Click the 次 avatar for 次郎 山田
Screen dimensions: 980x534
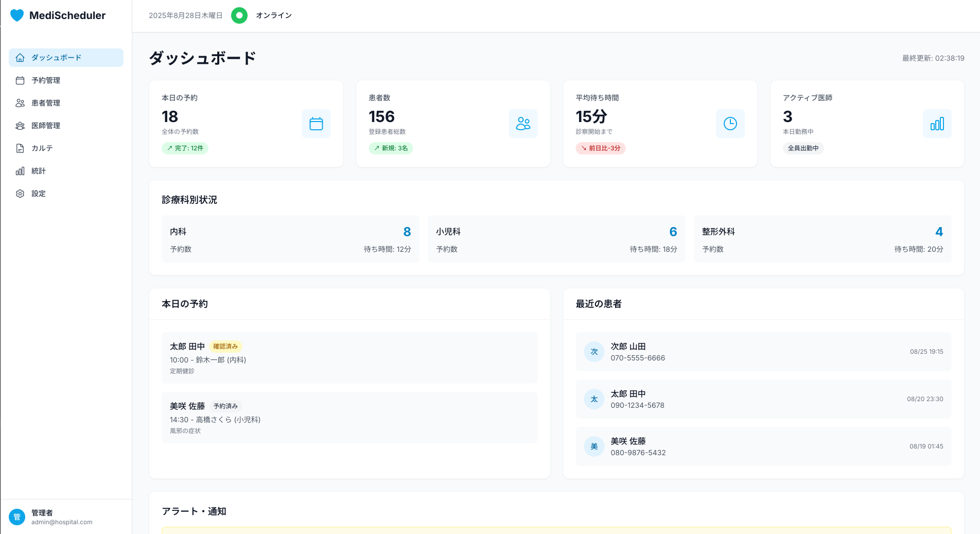click(x=594, y=352)
